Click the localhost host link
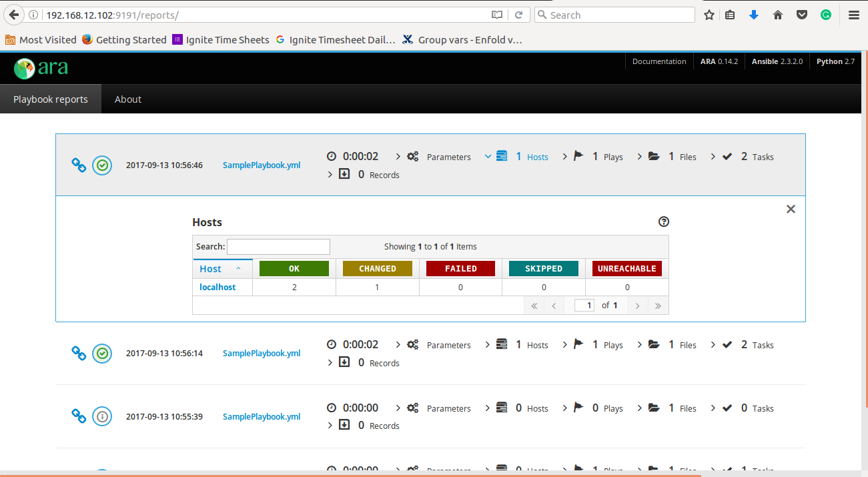The height and width of the screenshot is (477, 868). tap(218, 288)
